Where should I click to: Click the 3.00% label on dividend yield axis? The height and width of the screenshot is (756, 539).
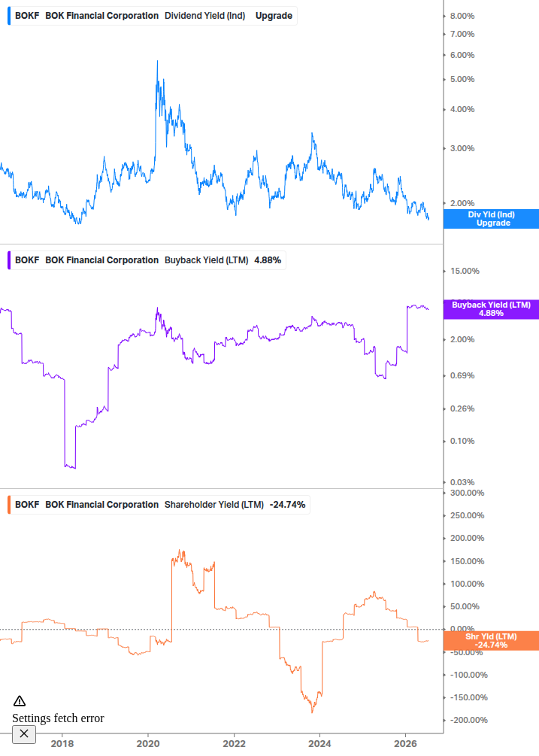coord(462,148)
